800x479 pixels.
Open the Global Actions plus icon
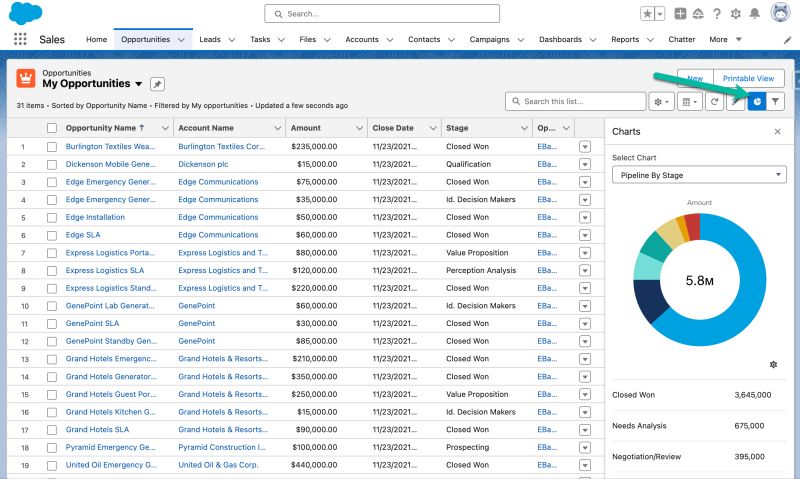[680, 14]
